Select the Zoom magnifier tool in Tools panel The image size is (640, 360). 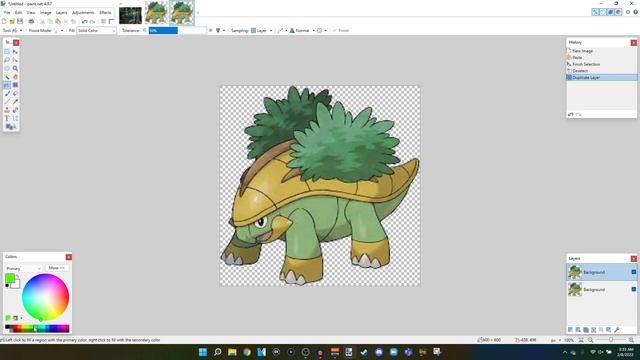click(x=15, y=69)
